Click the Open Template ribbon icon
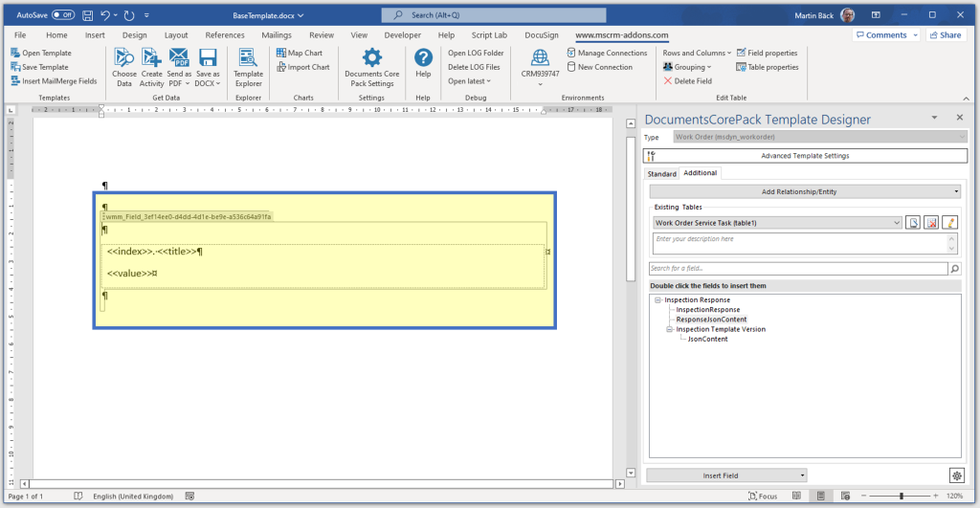 15,54
